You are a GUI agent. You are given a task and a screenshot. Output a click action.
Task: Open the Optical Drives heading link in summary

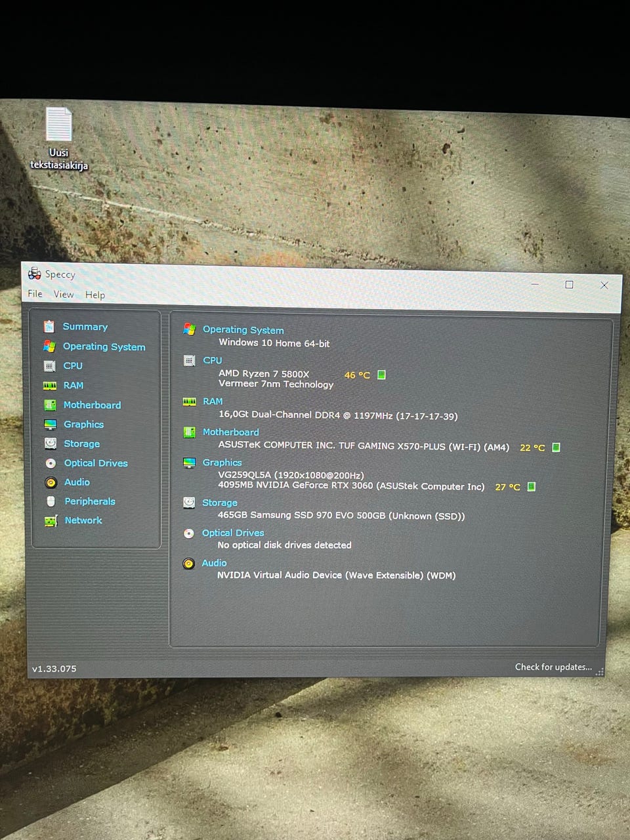(x=233, y=532)
